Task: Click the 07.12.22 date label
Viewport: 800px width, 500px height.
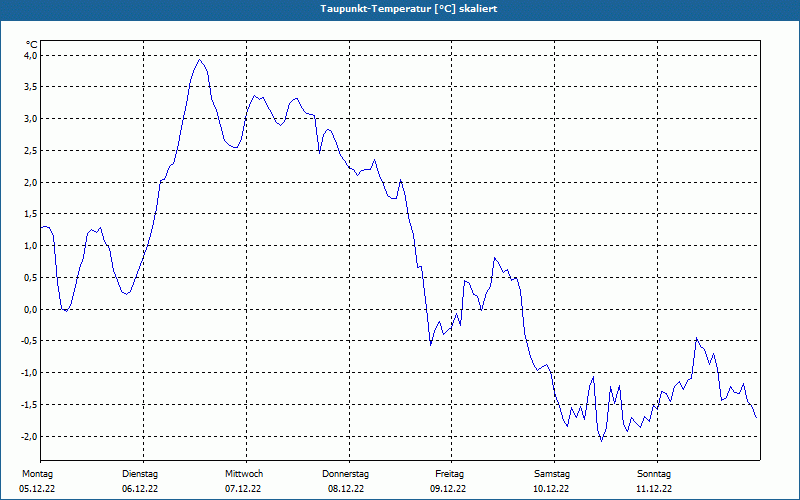Action: [243, 489]
